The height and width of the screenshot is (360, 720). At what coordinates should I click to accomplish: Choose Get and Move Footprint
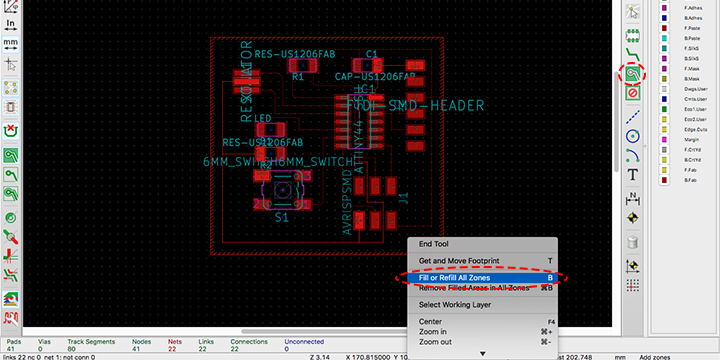pos(483,261)
